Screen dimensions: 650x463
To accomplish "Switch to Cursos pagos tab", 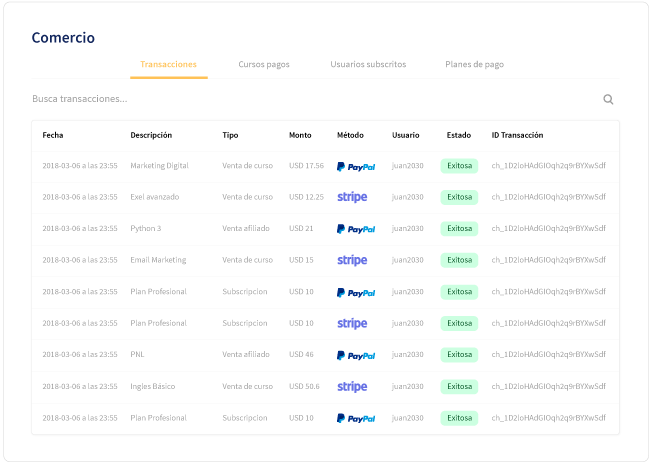I will pyautogui.click(x=264, y=64).
